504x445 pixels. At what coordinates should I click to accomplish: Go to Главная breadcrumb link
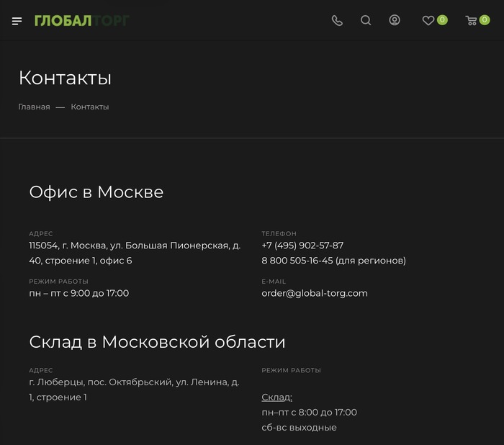pyautogui.click(x=34, y=107)
